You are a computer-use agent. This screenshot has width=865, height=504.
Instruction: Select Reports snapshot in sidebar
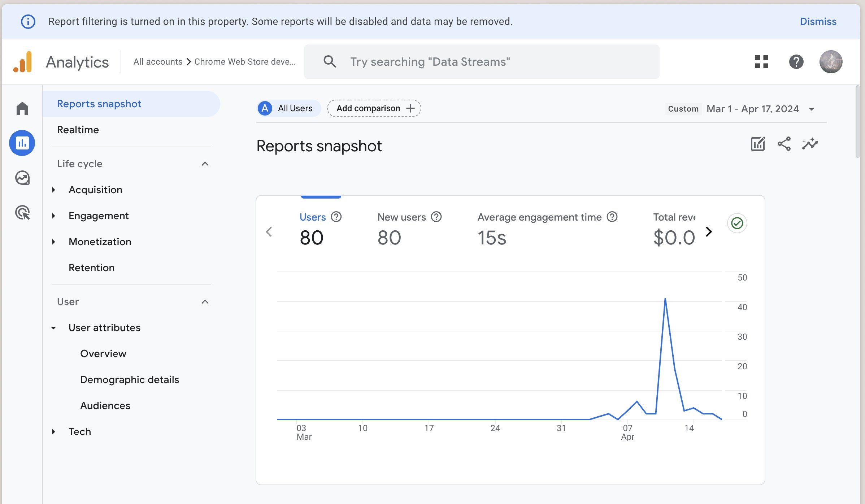click(131, 104)
